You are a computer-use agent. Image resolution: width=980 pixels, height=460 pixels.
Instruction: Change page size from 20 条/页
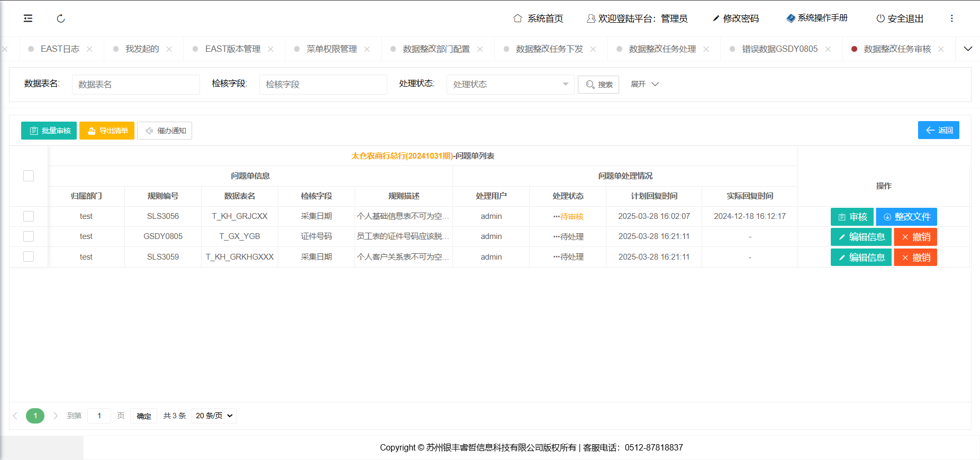point(214,416)
